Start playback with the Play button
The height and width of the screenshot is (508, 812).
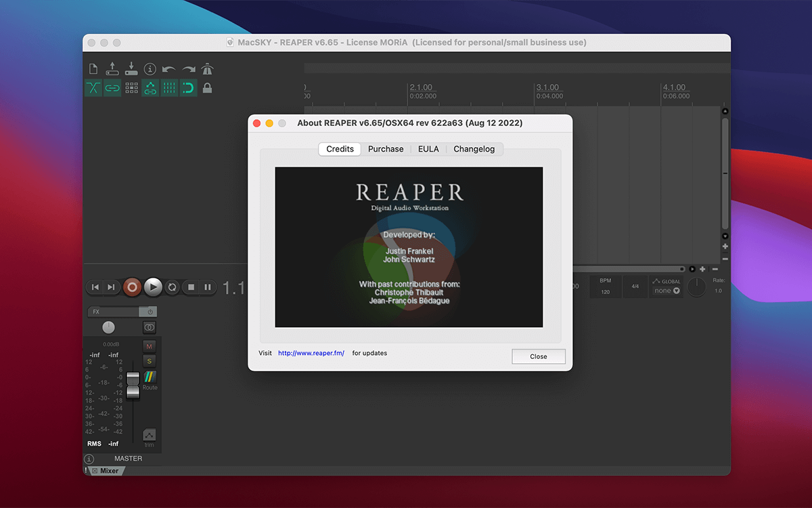[154, 287]
